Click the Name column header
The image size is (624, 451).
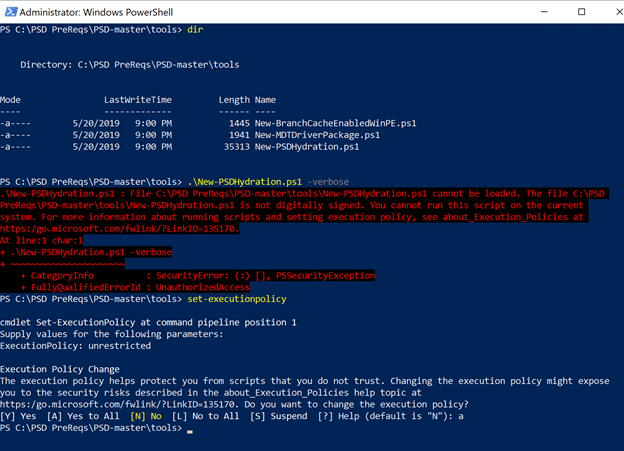click(x=265, y=100)
